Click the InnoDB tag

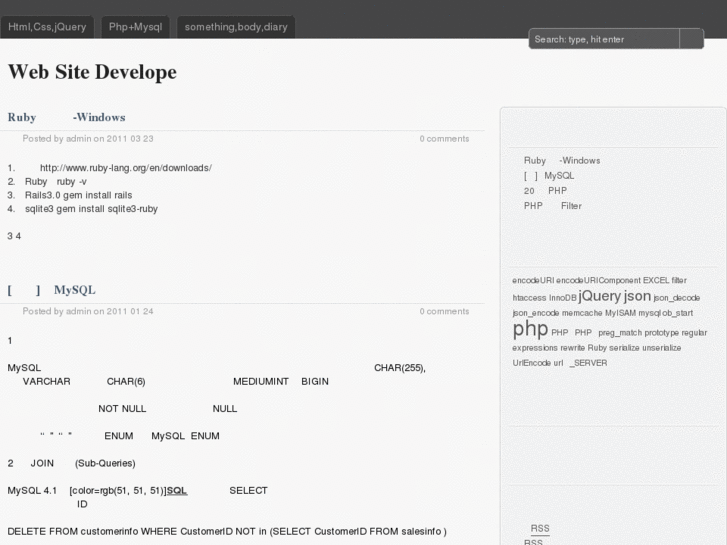pos(562,298)
